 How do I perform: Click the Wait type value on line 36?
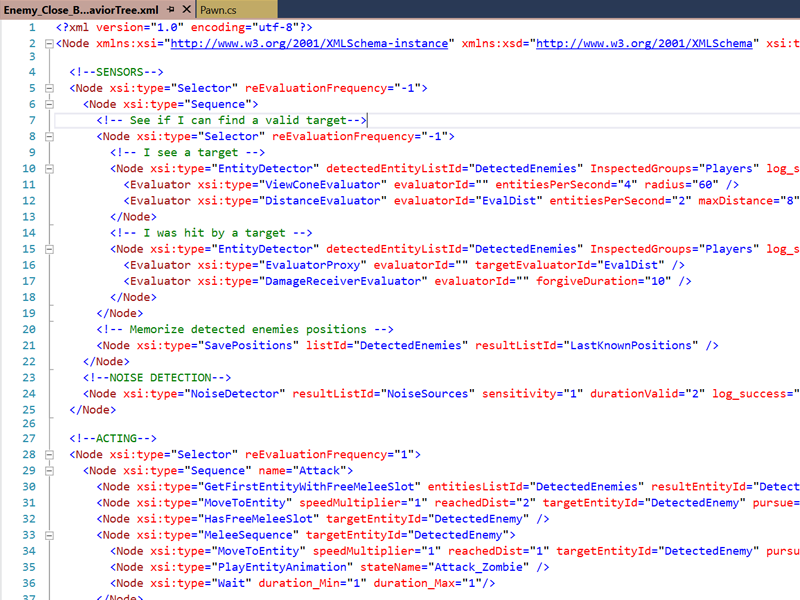tap(232, 583)
